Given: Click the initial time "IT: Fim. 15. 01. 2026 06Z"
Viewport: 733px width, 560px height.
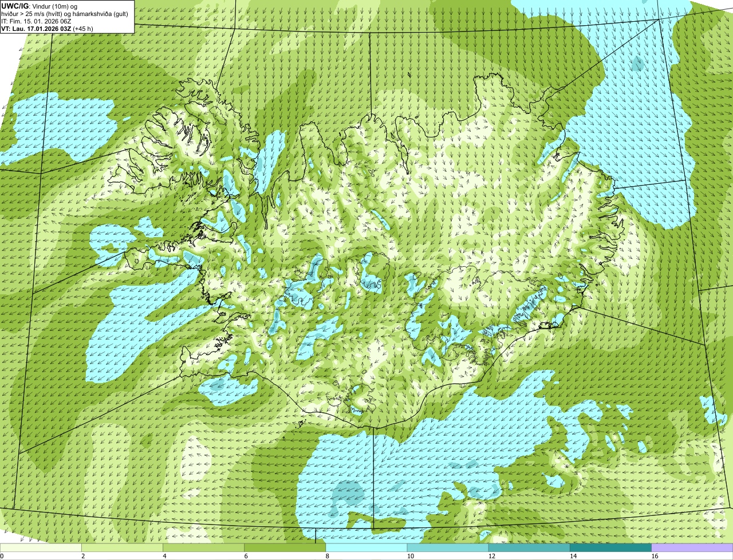Looking at the screenshot, I should tap(37, 21).
